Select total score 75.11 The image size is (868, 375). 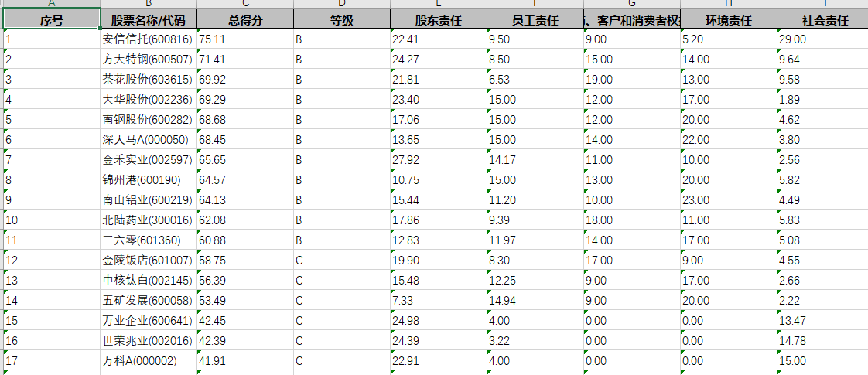click(x=245, y=39)
